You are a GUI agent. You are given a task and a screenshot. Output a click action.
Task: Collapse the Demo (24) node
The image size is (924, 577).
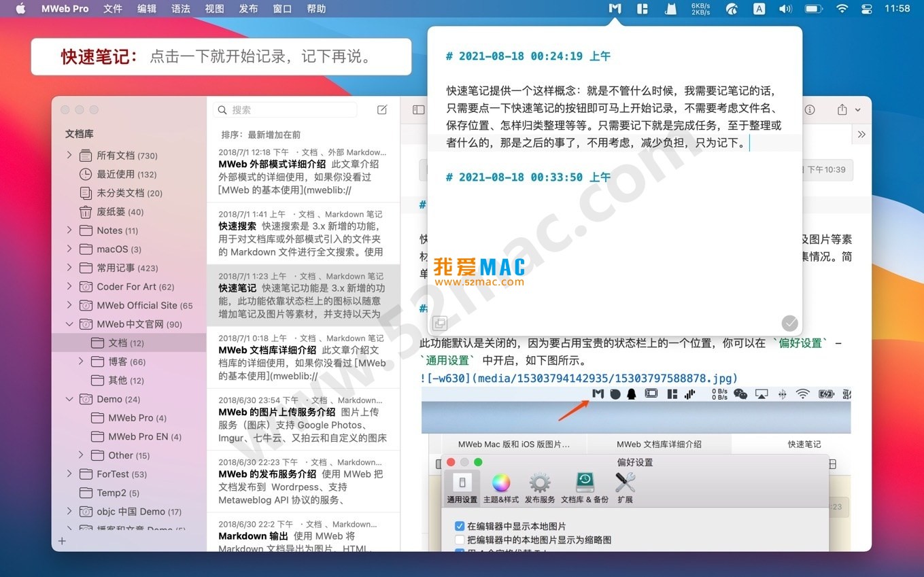[69, 399]
